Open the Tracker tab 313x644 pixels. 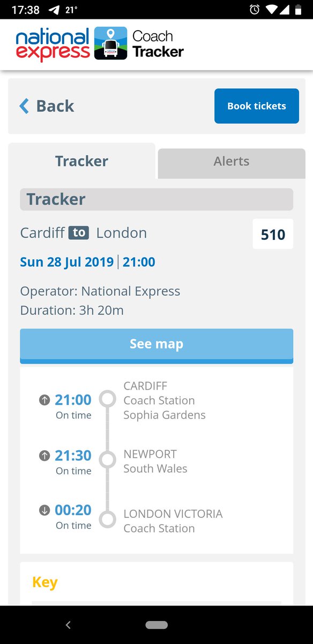pyautogui.click(x=81, y=161)
